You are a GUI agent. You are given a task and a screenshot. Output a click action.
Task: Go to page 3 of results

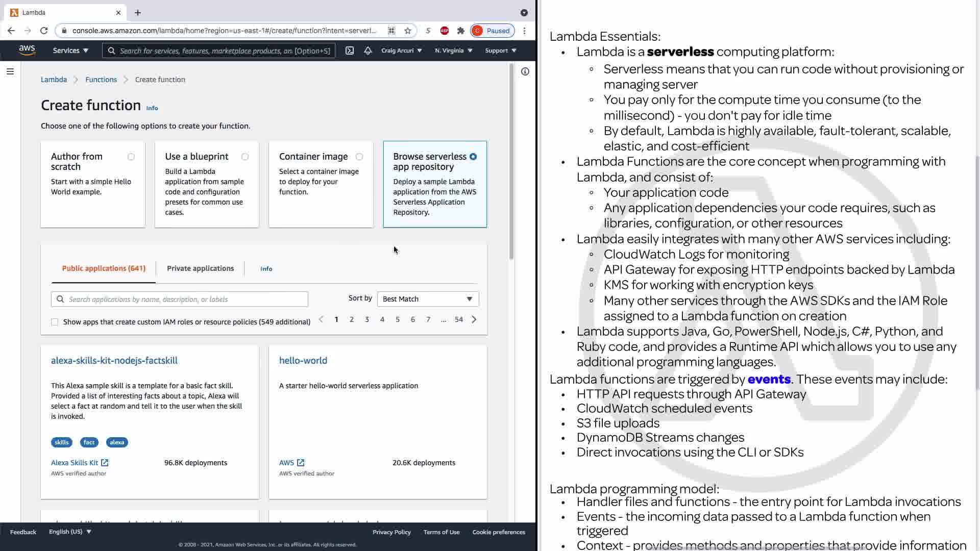(x=366, y=319)
